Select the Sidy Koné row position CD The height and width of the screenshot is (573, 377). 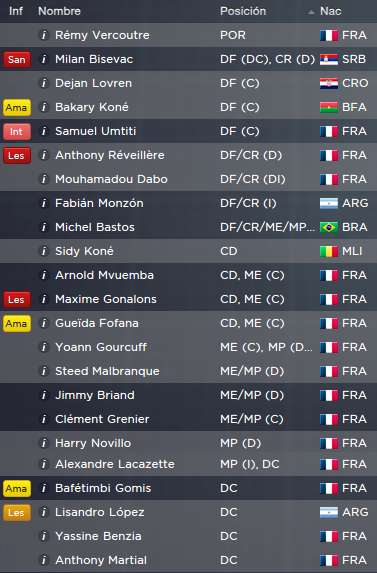(229, 251)
